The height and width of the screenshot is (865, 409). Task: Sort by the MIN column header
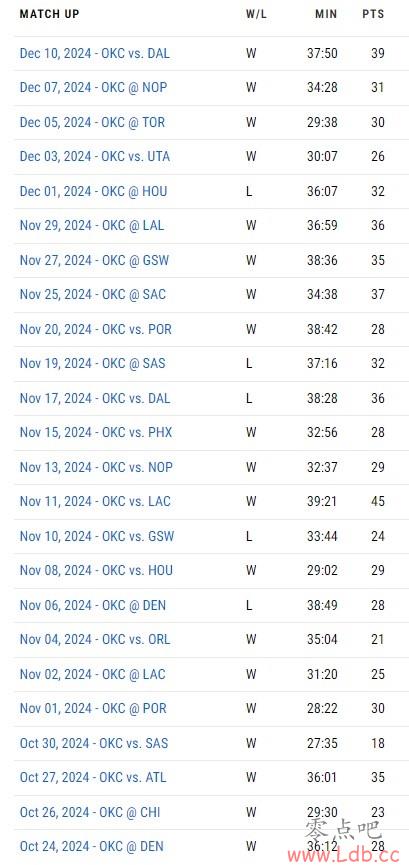326,14
